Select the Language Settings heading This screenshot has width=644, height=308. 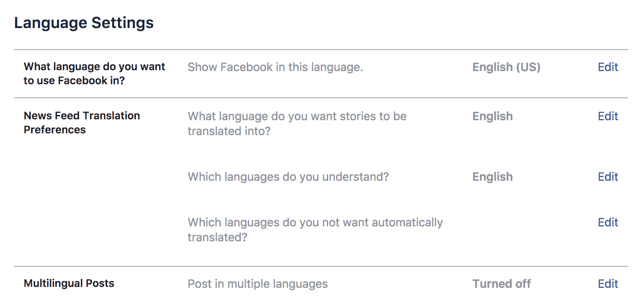[x=84, y=22]
